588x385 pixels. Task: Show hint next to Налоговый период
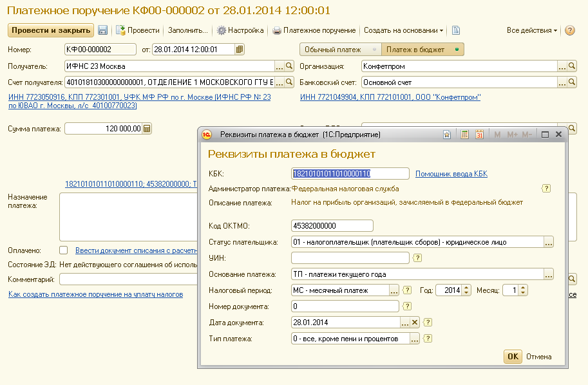tap(406, 290)
